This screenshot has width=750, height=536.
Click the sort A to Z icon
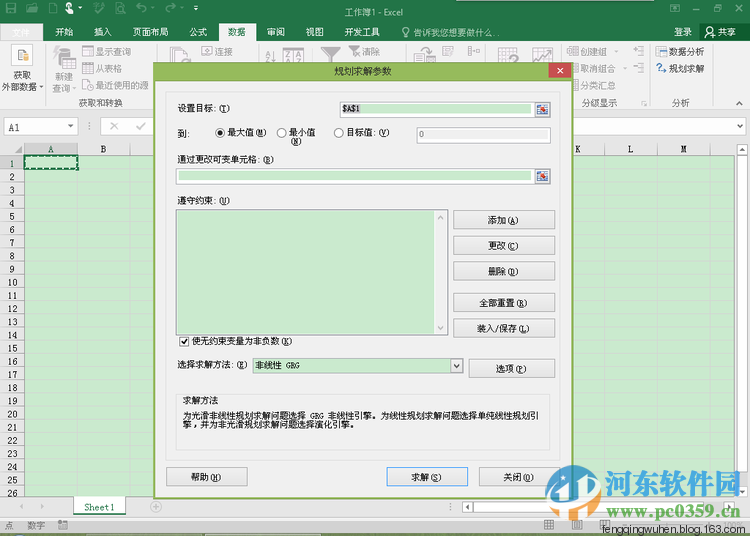point(270,56)
